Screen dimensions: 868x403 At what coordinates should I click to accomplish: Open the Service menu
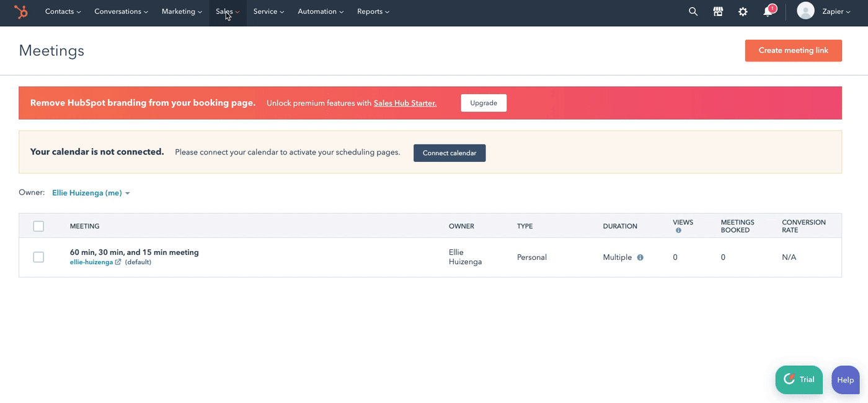[269, 12]
